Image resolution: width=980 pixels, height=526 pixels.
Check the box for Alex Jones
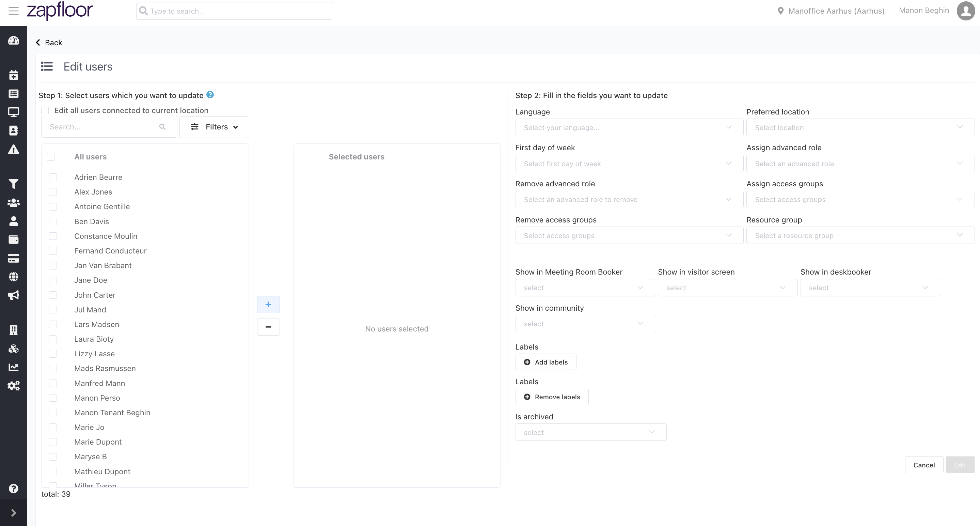point(53,192)
